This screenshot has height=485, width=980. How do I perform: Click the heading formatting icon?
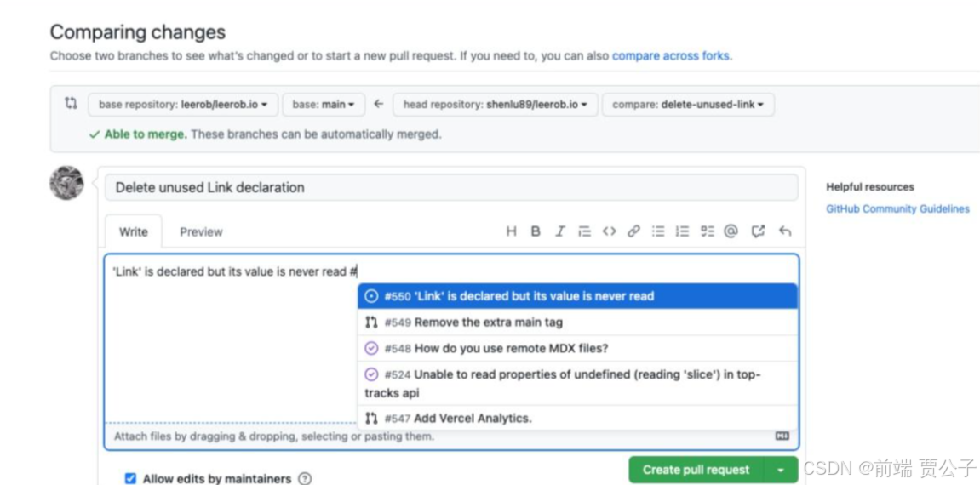click(511, 231)
